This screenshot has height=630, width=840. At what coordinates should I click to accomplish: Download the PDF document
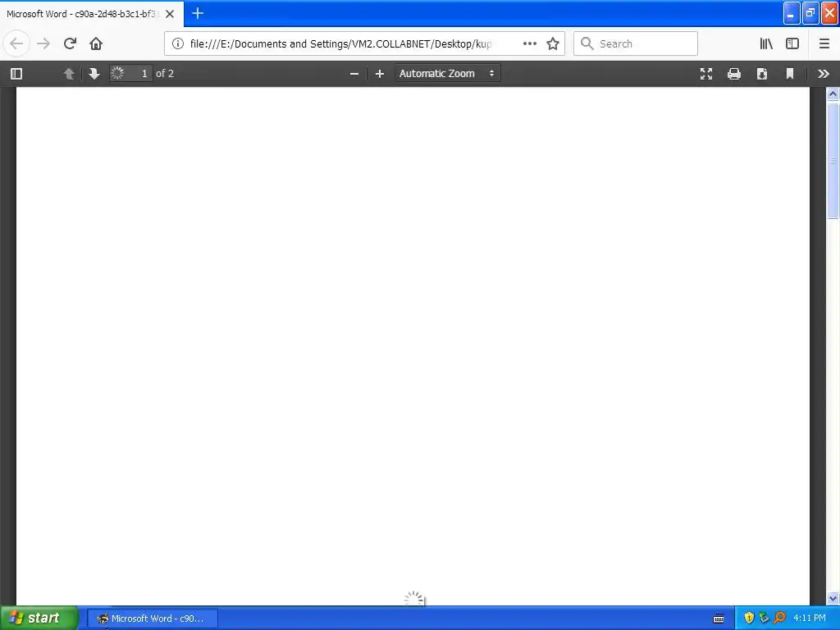pos(762,73)
